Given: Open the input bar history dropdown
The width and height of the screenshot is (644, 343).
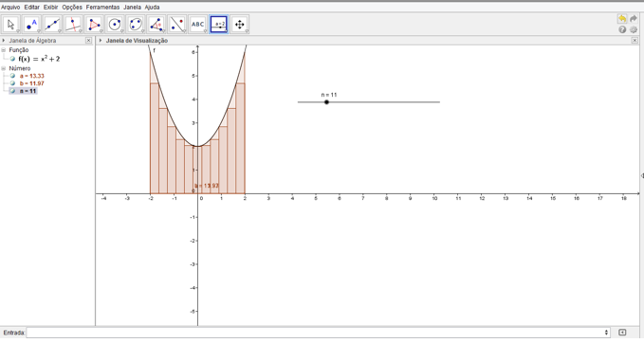Looking at the screenshot, I should (x=606, y=333).
